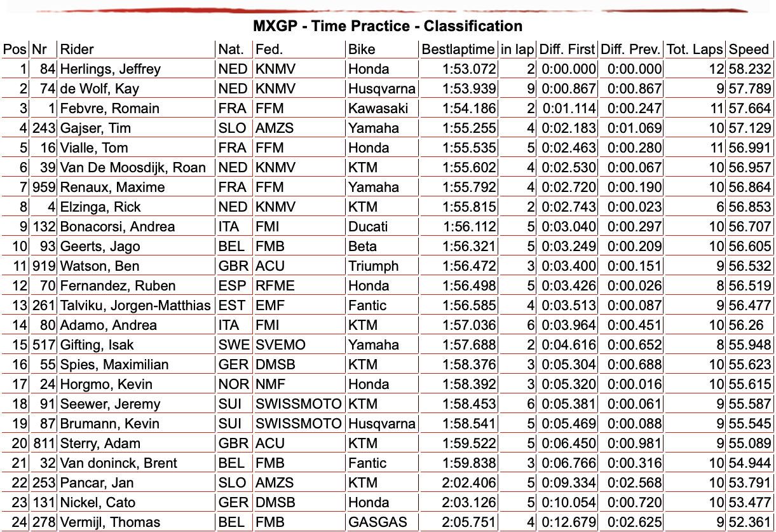The height and width of the screenshot is (532, 776).
Task: Click the Bestlaptime column header
Action: click(x=458, y=50)
